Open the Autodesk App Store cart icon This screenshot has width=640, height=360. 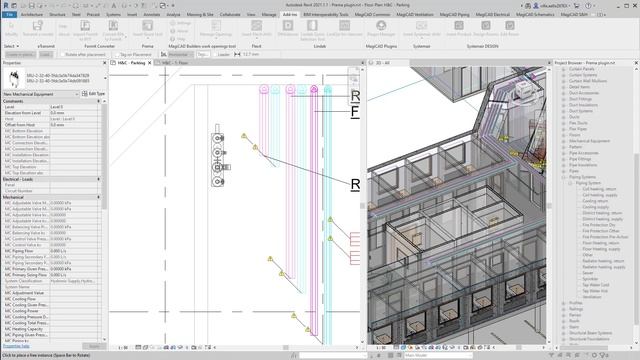tap(577, 6)
